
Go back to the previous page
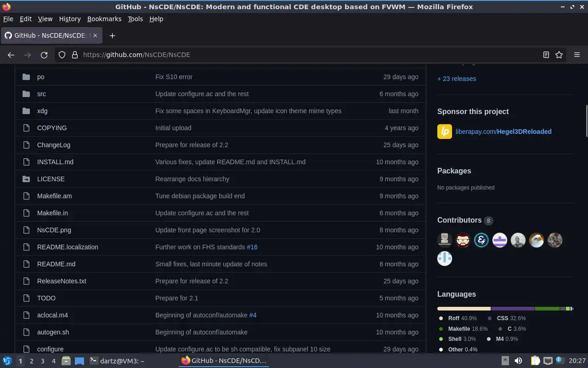click(x=11, y=55)
